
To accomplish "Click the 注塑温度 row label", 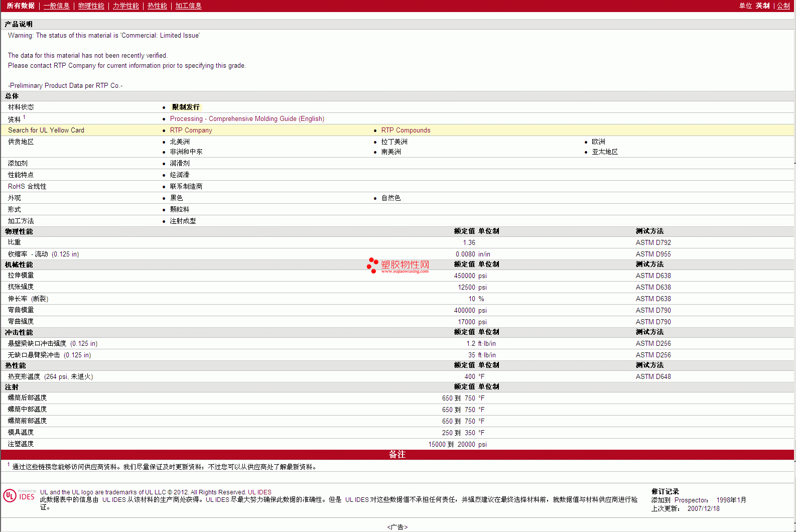I will 21,444.
